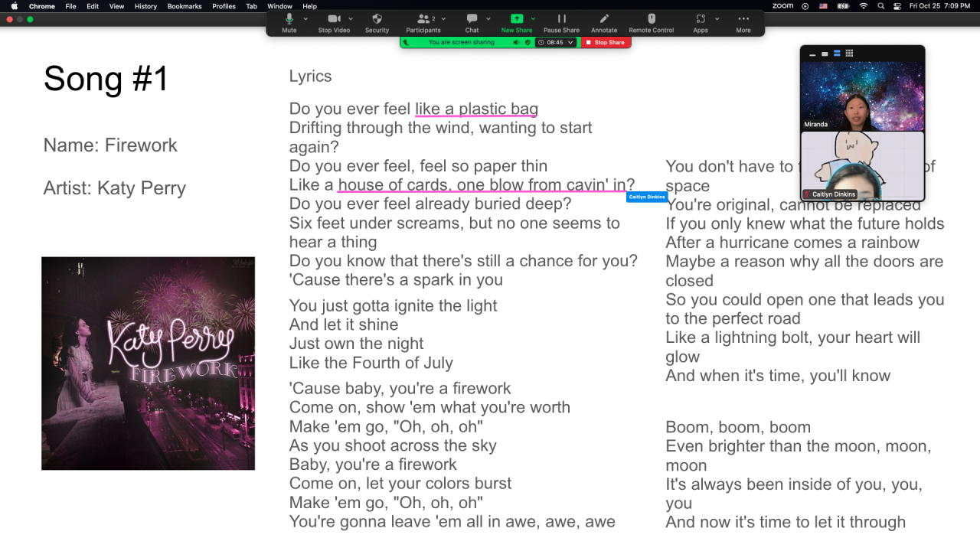Image resolution: width=980 pixels, height=551 pixels.
Task: Open the File menu
Action: [70, 6]
